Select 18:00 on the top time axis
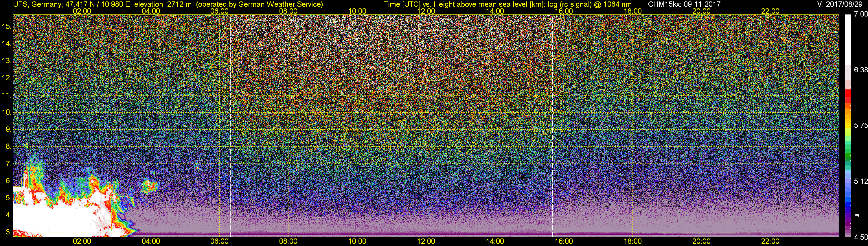This screenshot has width=868, height=246. click(x=632, y=11)
